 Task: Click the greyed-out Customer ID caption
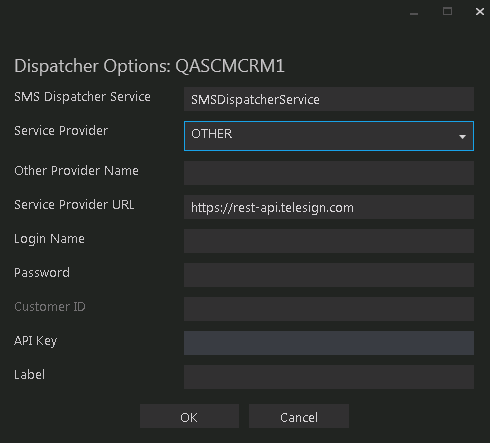click(50, 307)
